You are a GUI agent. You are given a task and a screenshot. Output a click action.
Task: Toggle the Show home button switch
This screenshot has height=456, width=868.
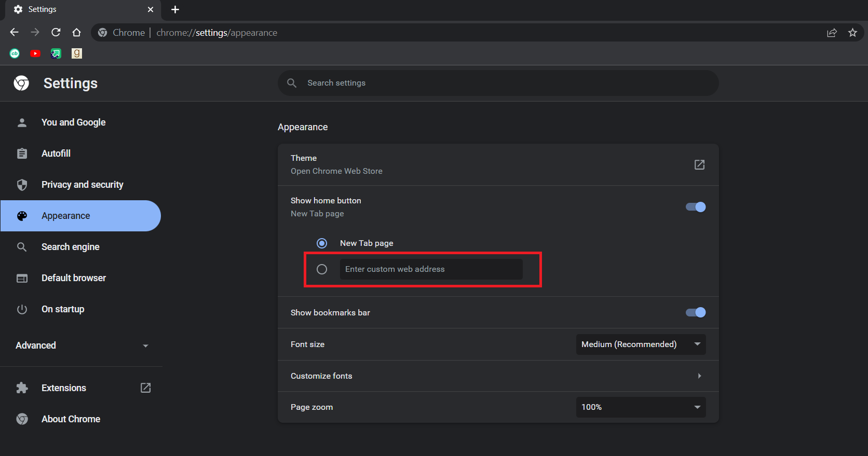696,207
